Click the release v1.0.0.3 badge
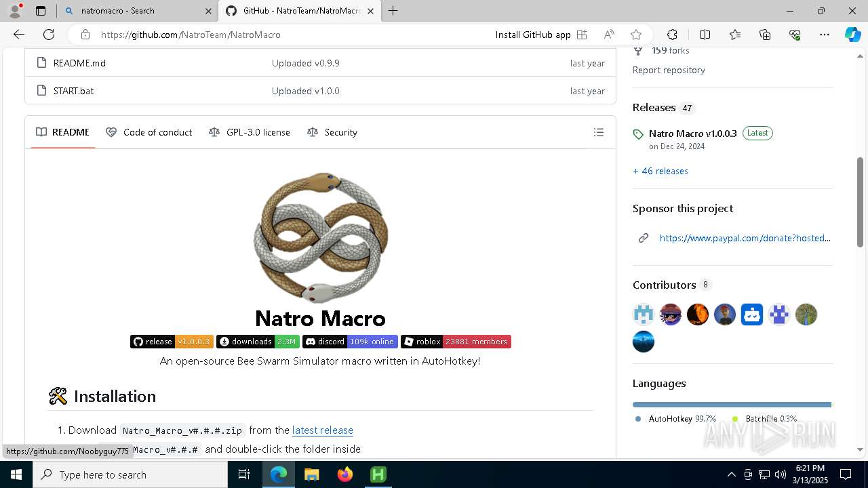Viewport: 868px width, 488px height. pyautogui.click(x=172, y=342)
